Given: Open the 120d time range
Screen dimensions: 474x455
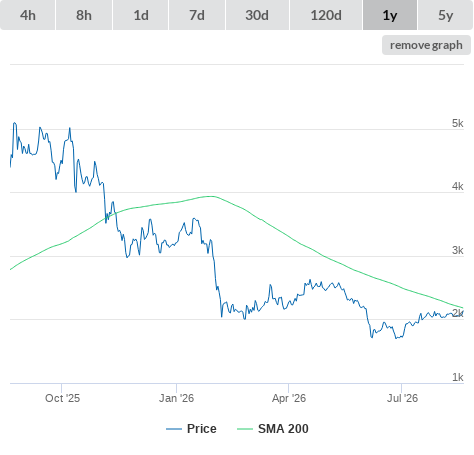Looking at the screenshot, I should click(326, 15).
